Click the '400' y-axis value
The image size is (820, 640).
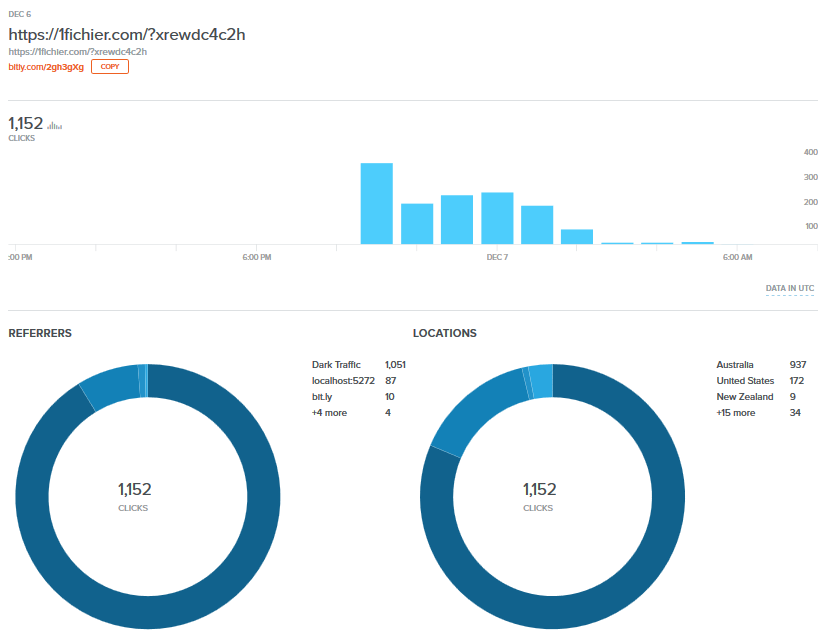click(811, 152)
